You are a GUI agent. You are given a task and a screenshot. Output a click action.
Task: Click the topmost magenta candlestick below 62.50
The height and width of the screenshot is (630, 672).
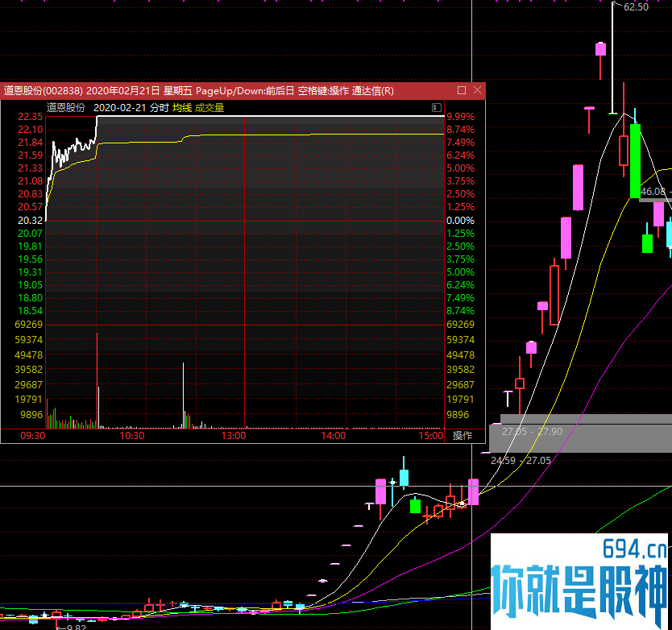(600, 49)
